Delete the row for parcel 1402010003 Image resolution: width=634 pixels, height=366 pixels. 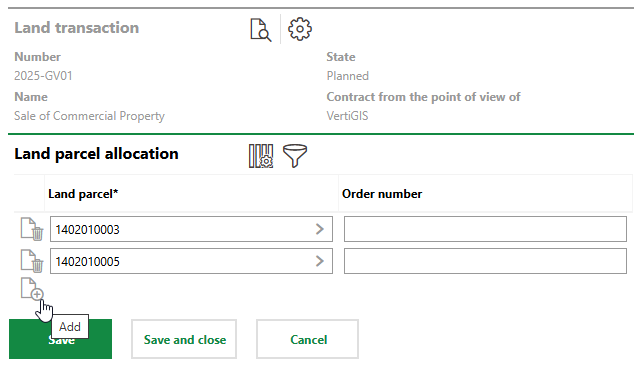coord(32,229)
